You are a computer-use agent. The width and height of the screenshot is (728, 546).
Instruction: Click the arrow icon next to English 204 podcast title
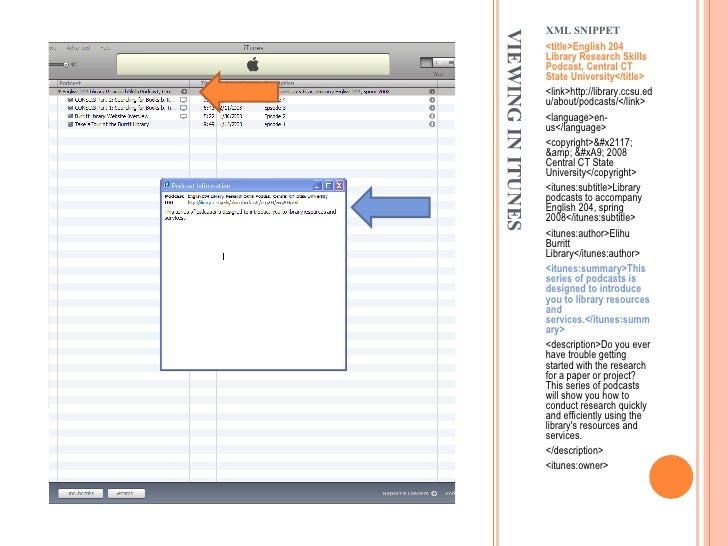tap(184, 91)
